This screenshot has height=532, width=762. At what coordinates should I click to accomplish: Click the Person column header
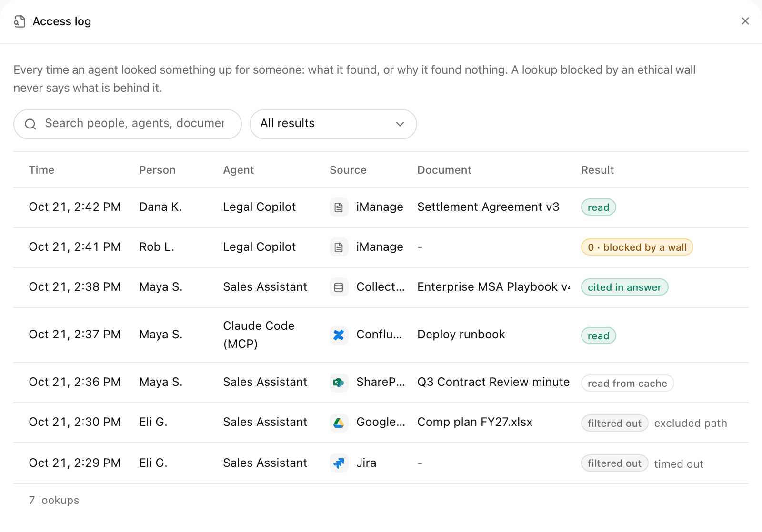tap(157, 170)
